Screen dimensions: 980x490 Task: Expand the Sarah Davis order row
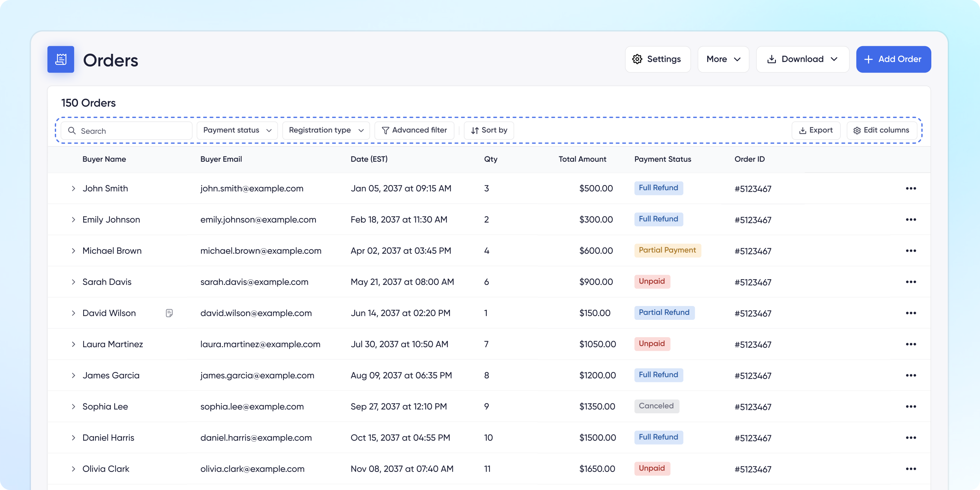[x=73, y=282]
